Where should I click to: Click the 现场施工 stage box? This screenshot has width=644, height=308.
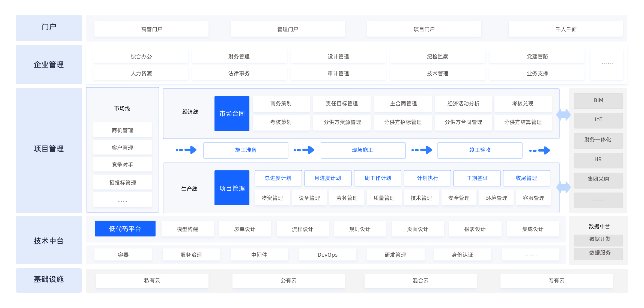pos(363,150)
